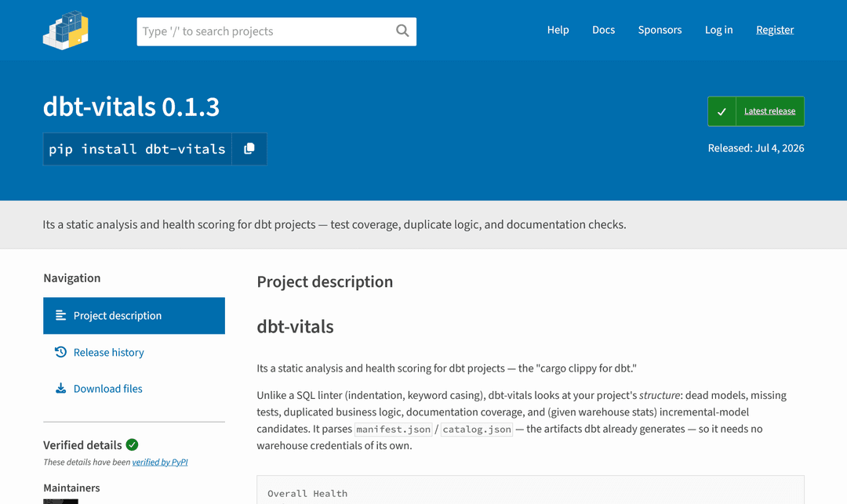Click the pip install dbt-vitals text
Image resolution: width=847 pixels, height=504 pixels.
pos(137,149)
